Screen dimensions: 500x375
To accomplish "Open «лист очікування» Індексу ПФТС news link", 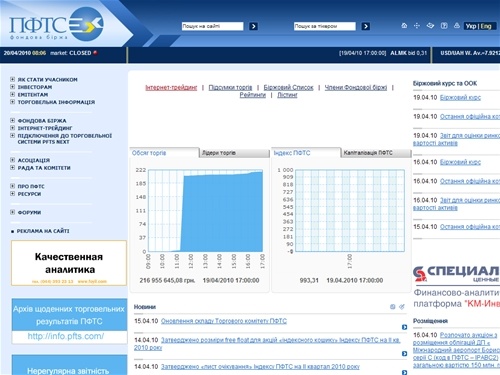I will point(260,367).
